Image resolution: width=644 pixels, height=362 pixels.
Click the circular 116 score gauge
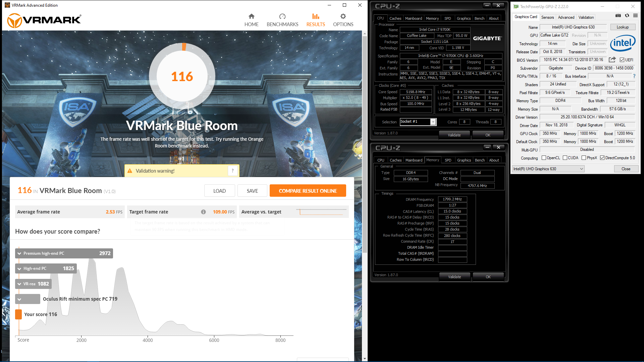[182, 76]
